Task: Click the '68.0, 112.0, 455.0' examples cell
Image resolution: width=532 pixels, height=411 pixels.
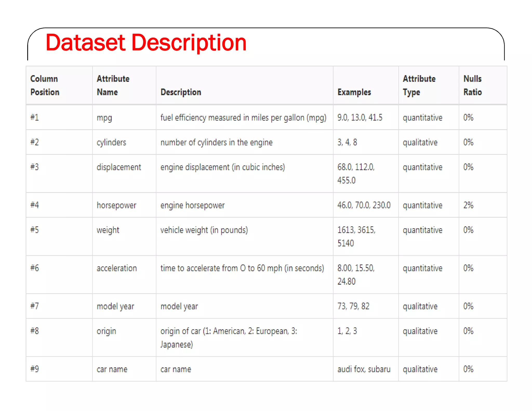Action: 366,174
